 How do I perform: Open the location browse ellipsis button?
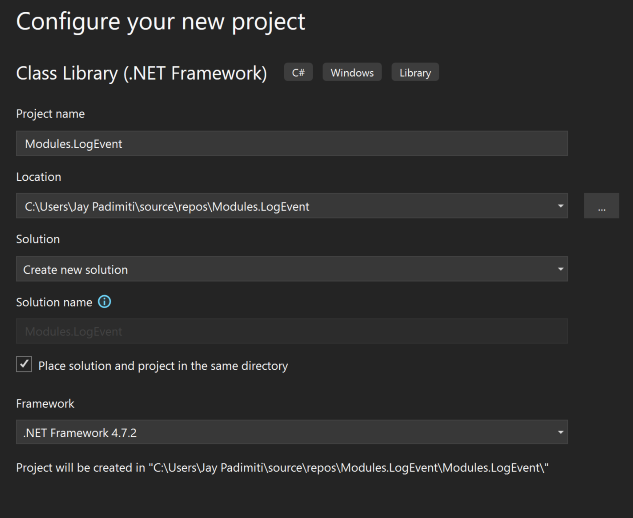point(601,206)
